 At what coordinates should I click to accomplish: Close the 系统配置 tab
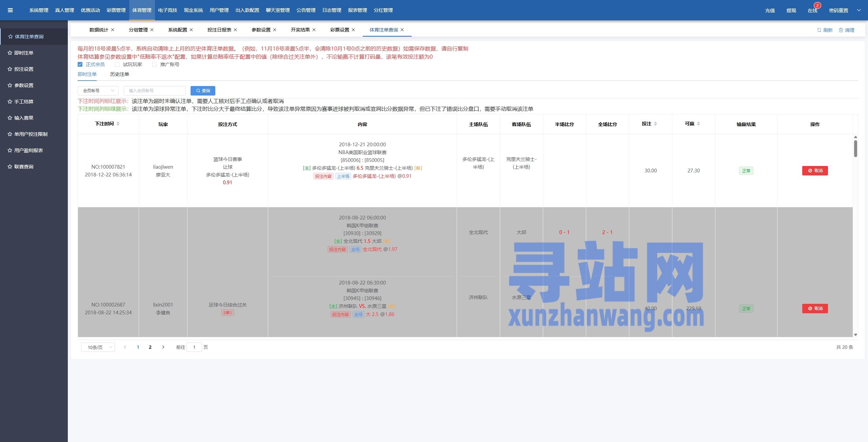pyautogui.click(x=191, y=30)
